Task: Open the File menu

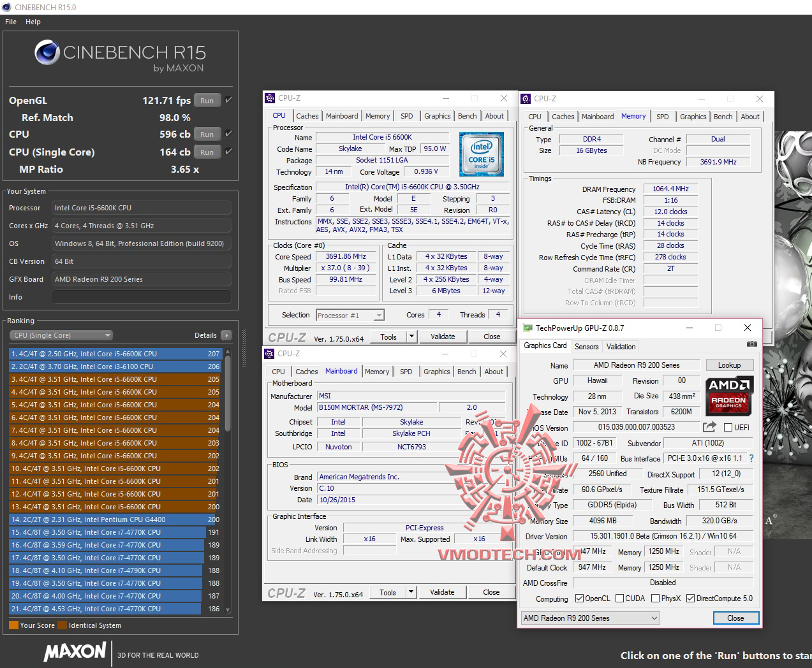Action: (11, 22)
